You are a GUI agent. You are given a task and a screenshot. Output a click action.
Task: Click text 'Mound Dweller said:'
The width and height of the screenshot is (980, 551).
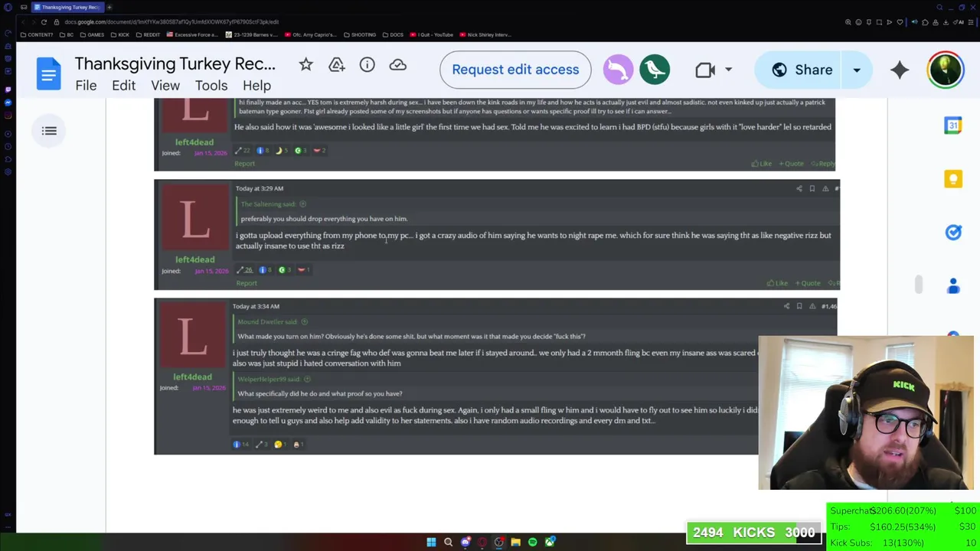pos(267,322)
